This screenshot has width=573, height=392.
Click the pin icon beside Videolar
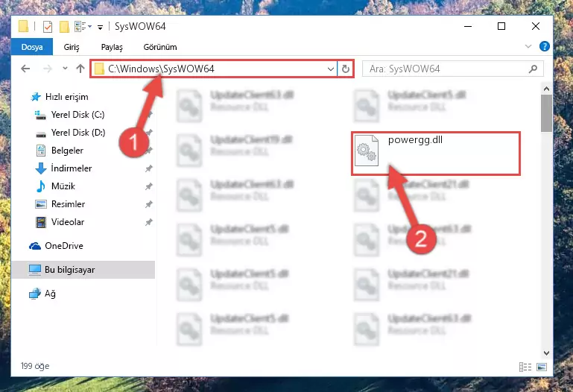pyautogui.click(x=149, y=222)
